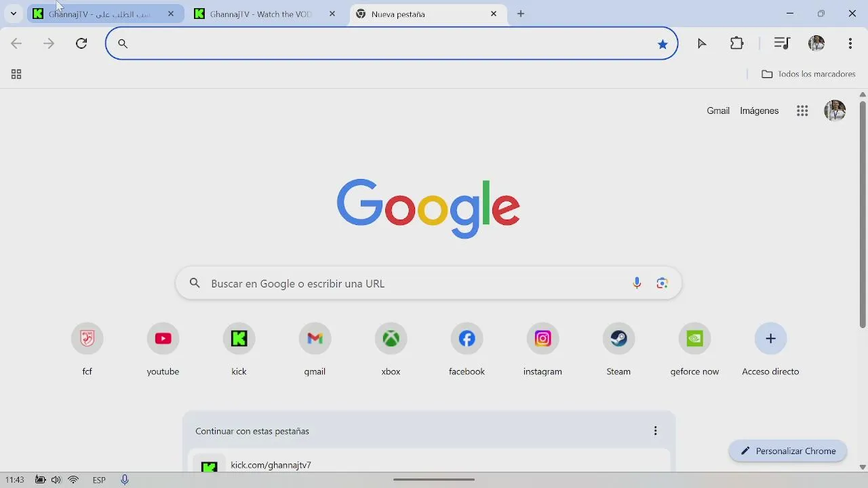This screenshot has width=868, height=488.
Task: Open volume speaker icon in taskbar
Action: [x=56, y=480]
